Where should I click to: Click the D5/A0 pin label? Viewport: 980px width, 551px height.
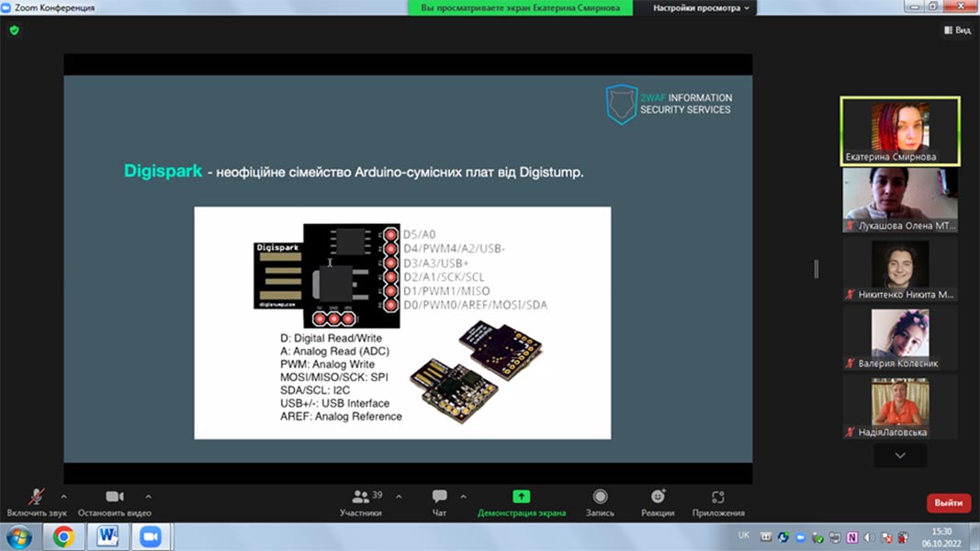click(x=420, y=234)
